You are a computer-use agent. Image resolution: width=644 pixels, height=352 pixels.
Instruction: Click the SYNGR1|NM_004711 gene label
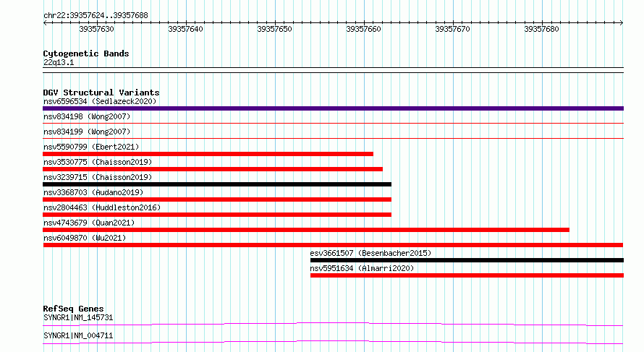[x=78, y=335]
